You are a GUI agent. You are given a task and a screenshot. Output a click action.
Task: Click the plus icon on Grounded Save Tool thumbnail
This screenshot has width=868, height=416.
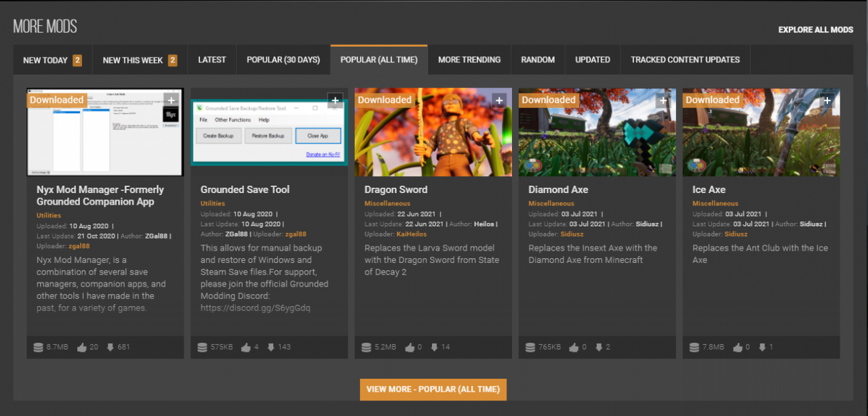pyautogui.click(x=335, y=100)
